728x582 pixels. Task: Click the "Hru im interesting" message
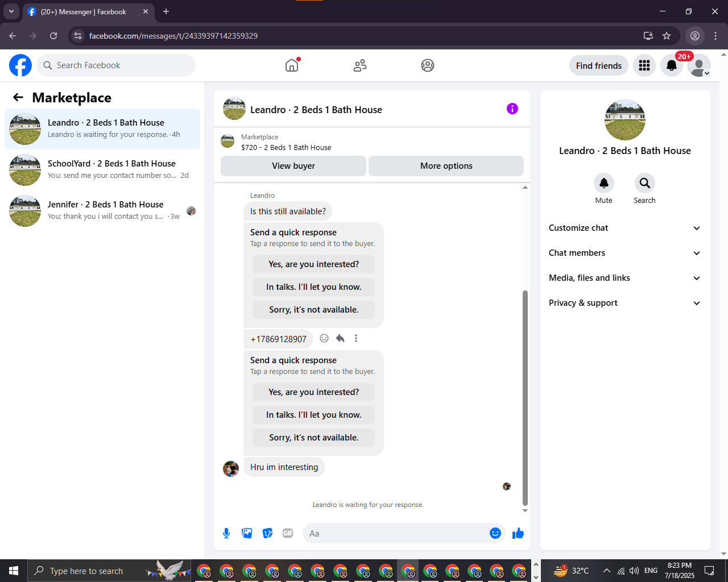[284, 467]
